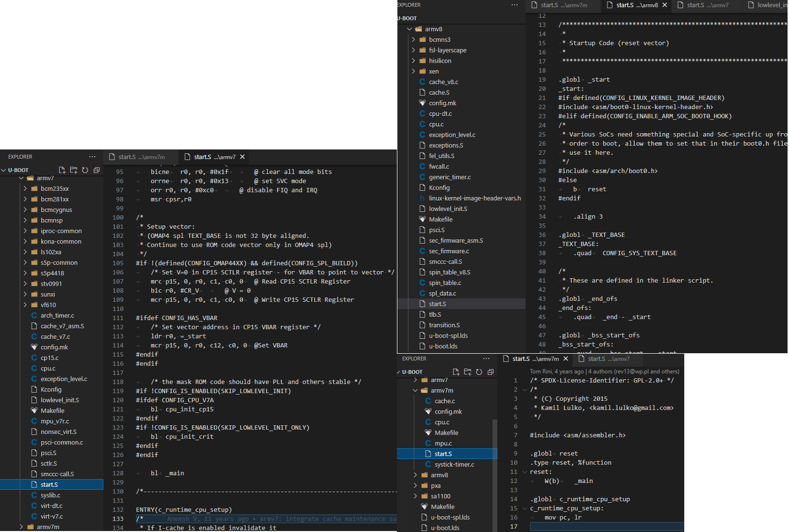The height and width of the screenshot is (532, 789).
Task: Click the Makefile icon in the left armv7 tree
Action: 34,410
